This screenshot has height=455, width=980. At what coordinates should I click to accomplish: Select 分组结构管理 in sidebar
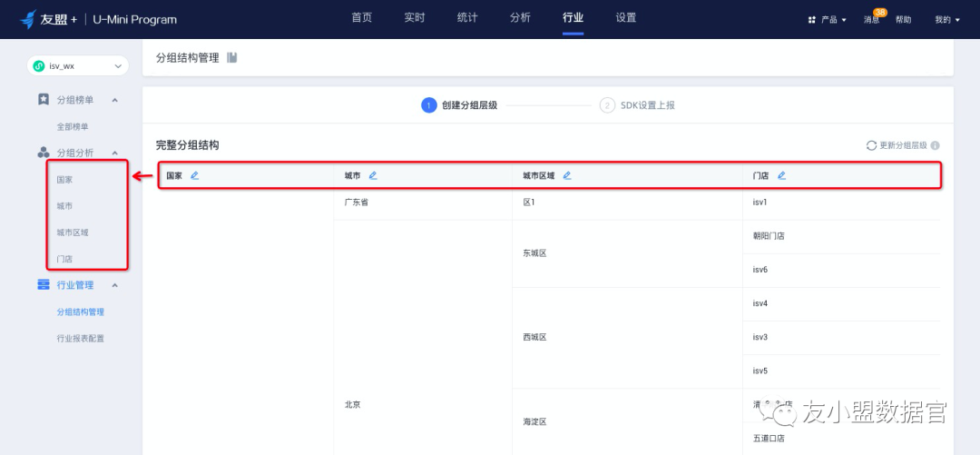pos(80,312)
